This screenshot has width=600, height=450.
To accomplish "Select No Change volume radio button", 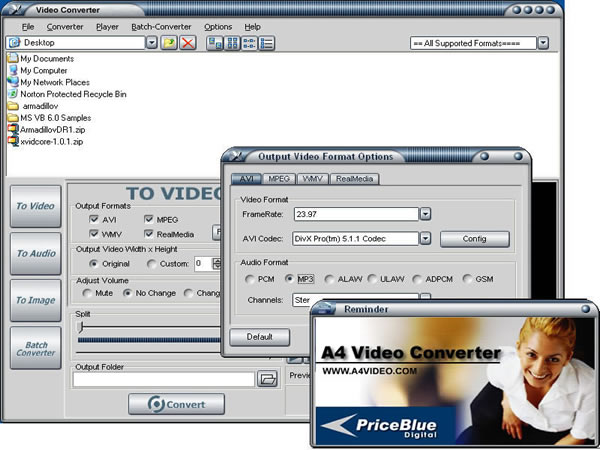I will pos(127,293).
